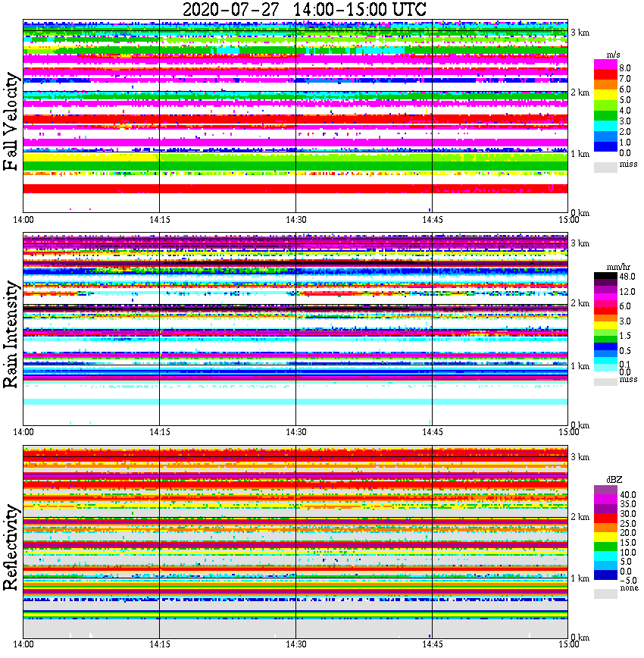Image resolution: width=644 pixels, height=658 pixels.
Task: Click the "1 km" height label of Reflectivity panel
Action: pos(580,578)
